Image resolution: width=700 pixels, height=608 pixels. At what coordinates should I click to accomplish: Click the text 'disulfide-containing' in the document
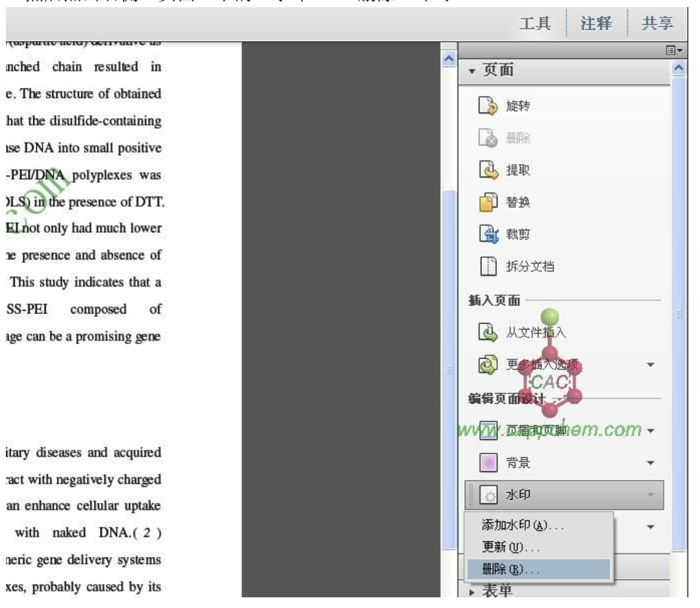click(x=105, y=121)
